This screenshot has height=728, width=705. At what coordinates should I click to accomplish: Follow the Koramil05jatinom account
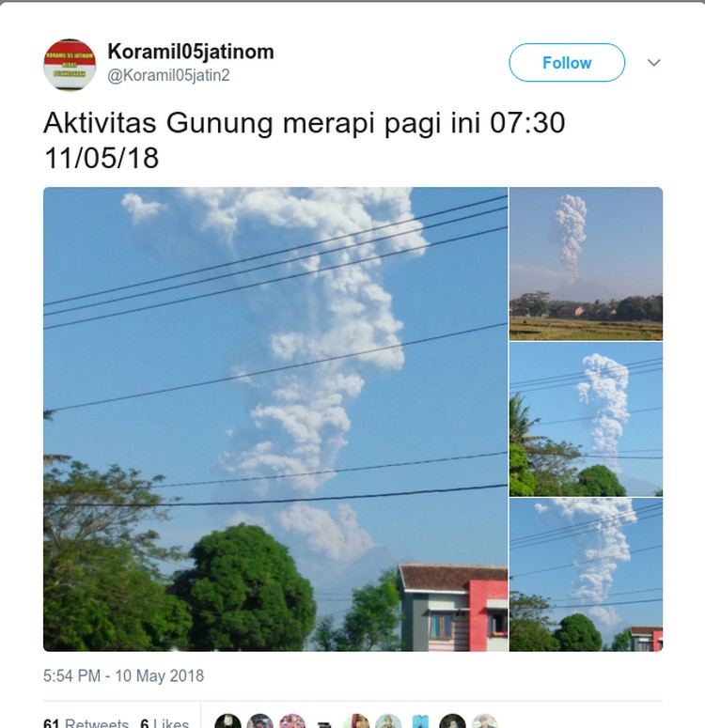[567, 63]
